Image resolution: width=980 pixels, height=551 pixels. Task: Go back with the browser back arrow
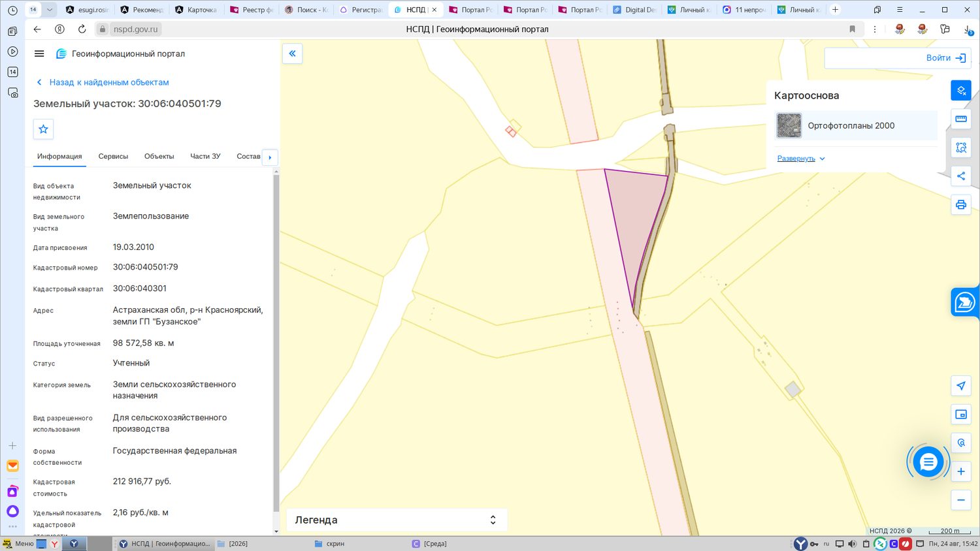37,29
